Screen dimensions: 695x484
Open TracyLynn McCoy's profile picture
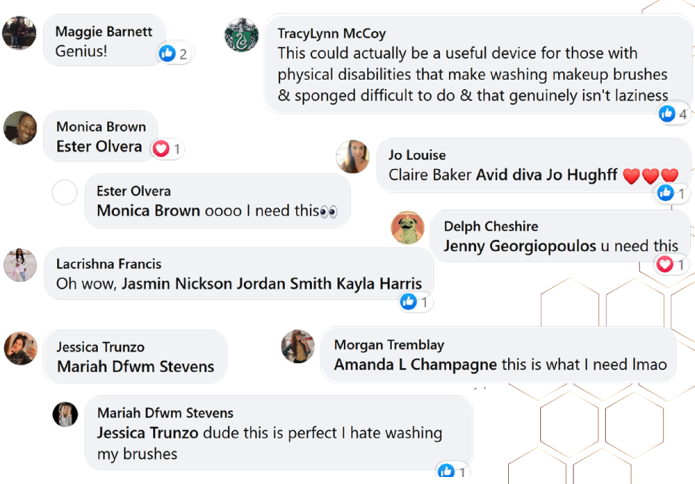click(241, 35)
